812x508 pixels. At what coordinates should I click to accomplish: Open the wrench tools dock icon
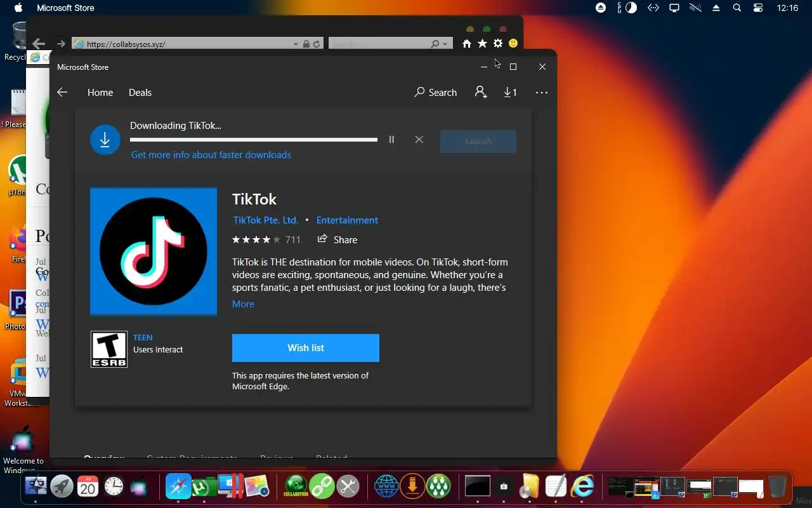(x=348, y=487)
